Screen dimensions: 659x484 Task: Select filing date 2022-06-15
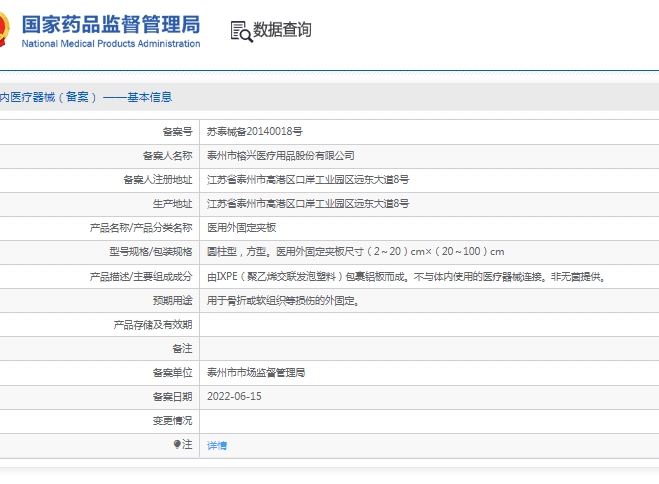tap(234, 396)
